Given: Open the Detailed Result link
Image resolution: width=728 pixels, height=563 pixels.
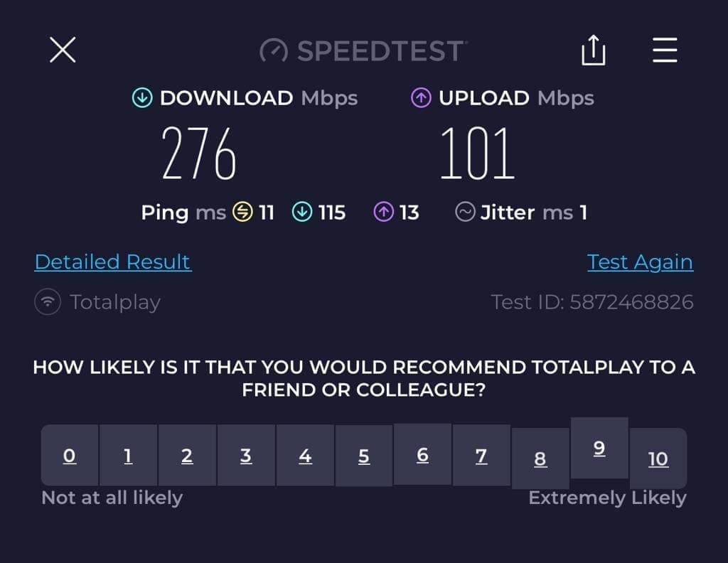Looking at the screenshot, I should pos(112,262).
